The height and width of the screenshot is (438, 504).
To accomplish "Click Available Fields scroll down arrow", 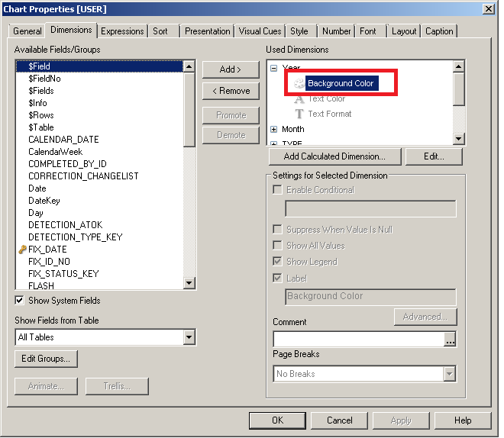I will (x=189, y=283).
